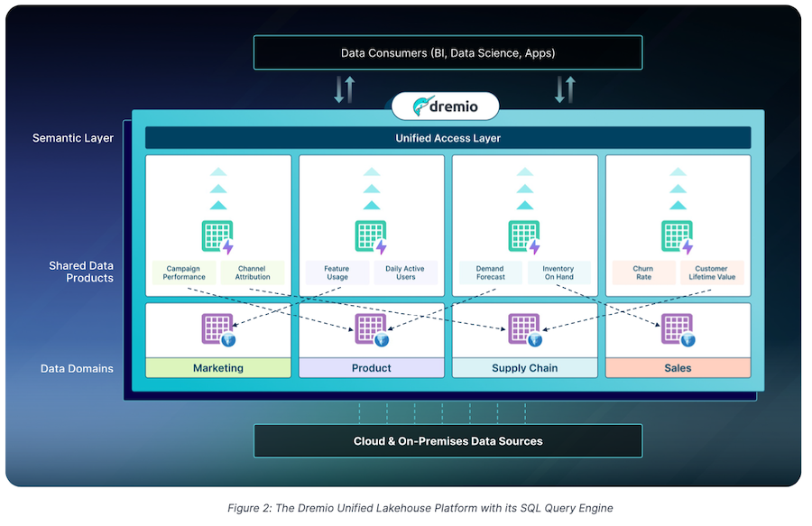Click the Cloud & On-Premises Data Sources box
The image size is (812, 526).
click(x=448, y=441)
